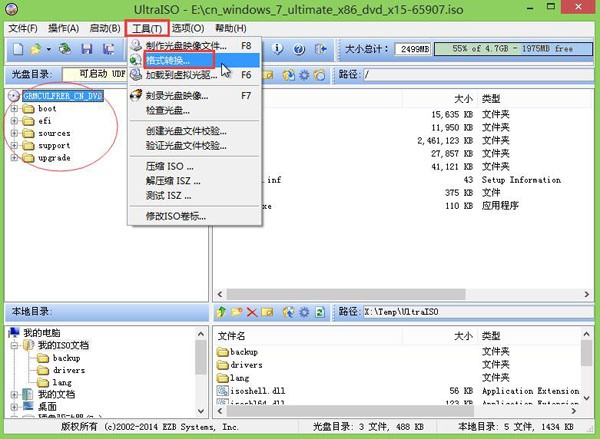Click the 加载到虚拟光驱 drive icon
The height and width of the screenshot is (439, 600).
tap(136, 75)
